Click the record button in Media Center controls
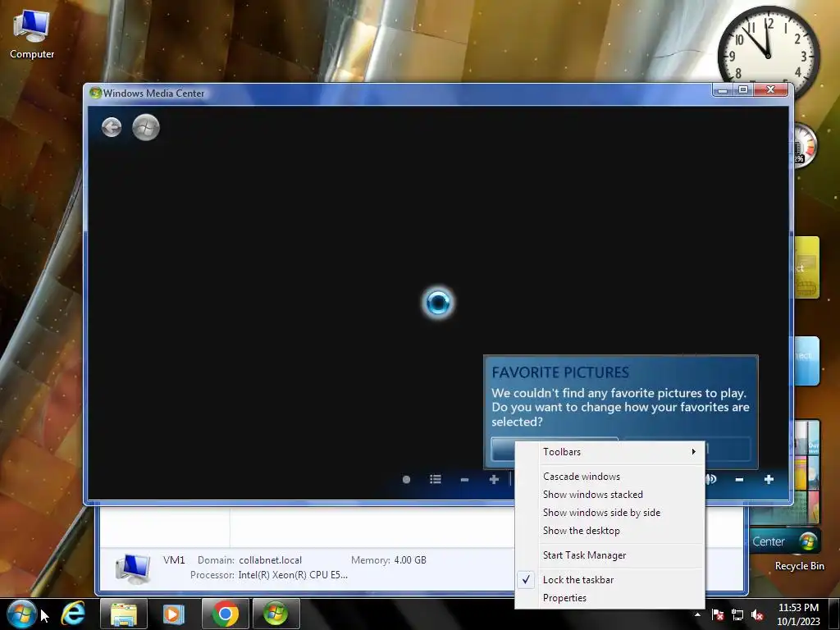Viewport: 840px width, 630px height. click(406, 479)
